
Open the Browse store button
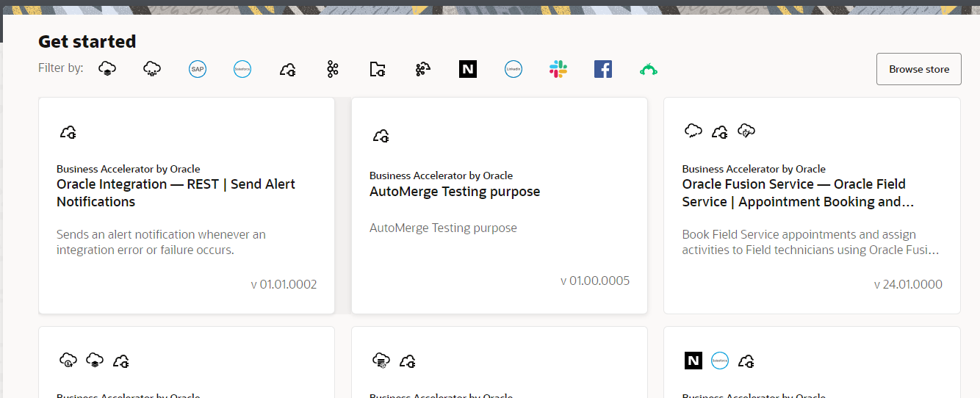[919, 69]
